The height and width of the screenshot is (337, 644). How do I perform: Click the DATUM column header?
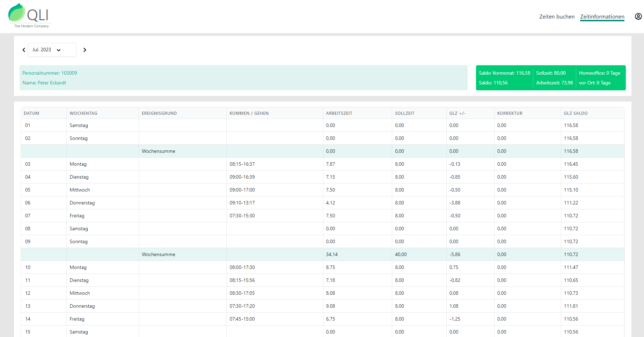tap(31, 113)
